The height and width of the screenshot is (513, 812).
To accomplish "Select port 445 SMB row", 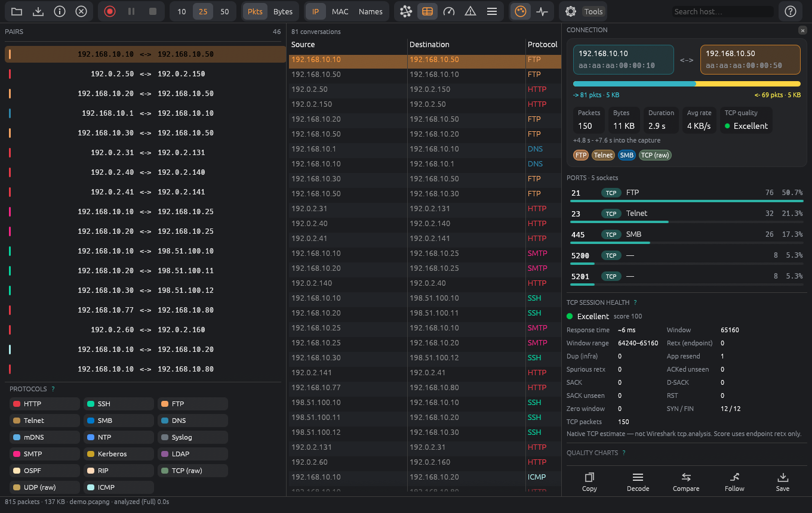I will point(687,237).
